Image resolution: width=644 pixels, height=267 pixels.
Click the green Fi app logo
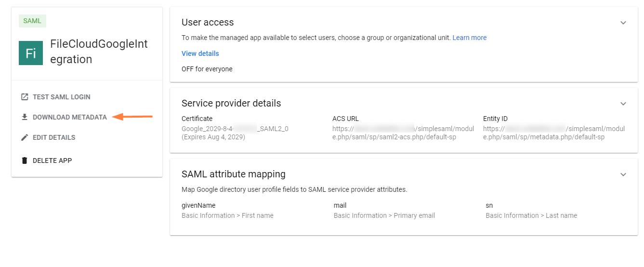[x=31, y=53]
